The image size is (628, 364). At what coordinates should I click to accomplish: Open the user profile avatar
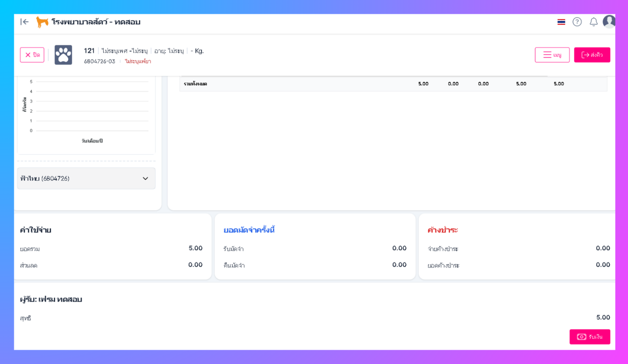(x=609, y=21)
